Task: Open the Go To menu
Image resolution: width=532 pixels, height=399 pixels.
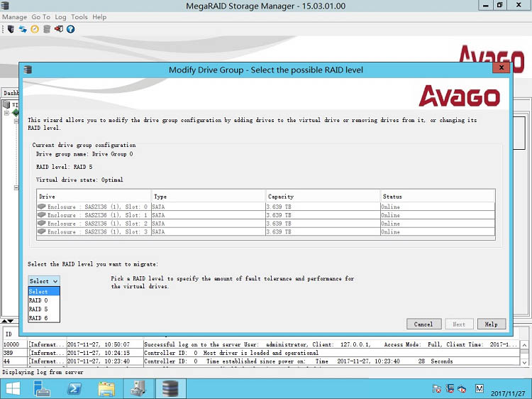Action: [x=40, y=17]
